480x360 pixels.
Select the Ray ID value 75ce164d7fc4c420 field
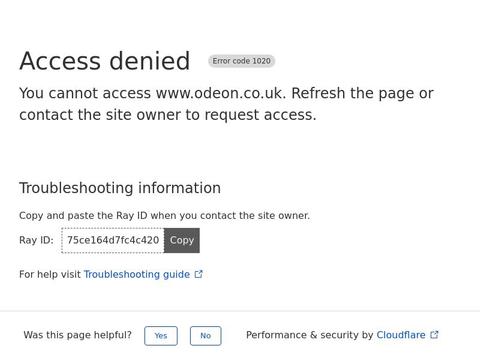coord(113,240)
